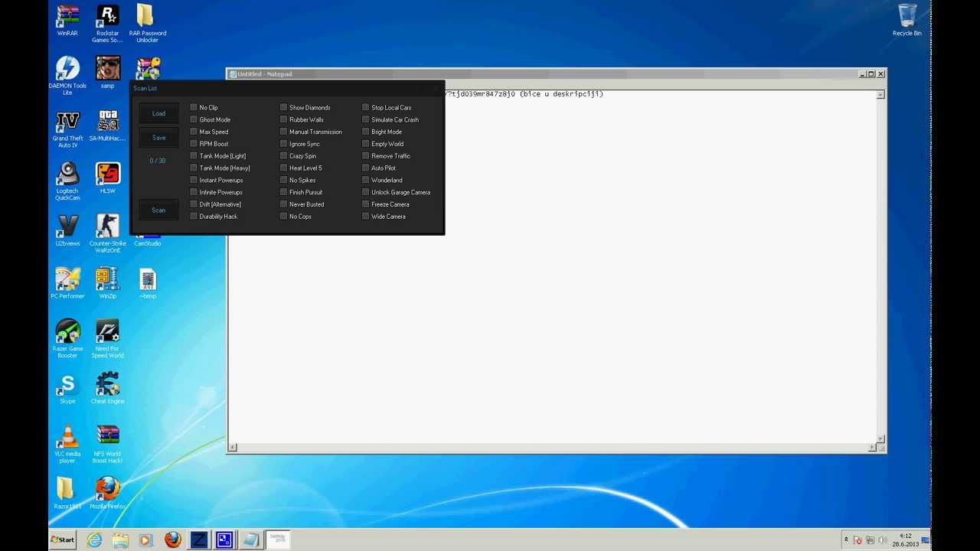This screenshot has height=551, width=980.
Task: Launch WinZip from the desktop
Action: 107,283
